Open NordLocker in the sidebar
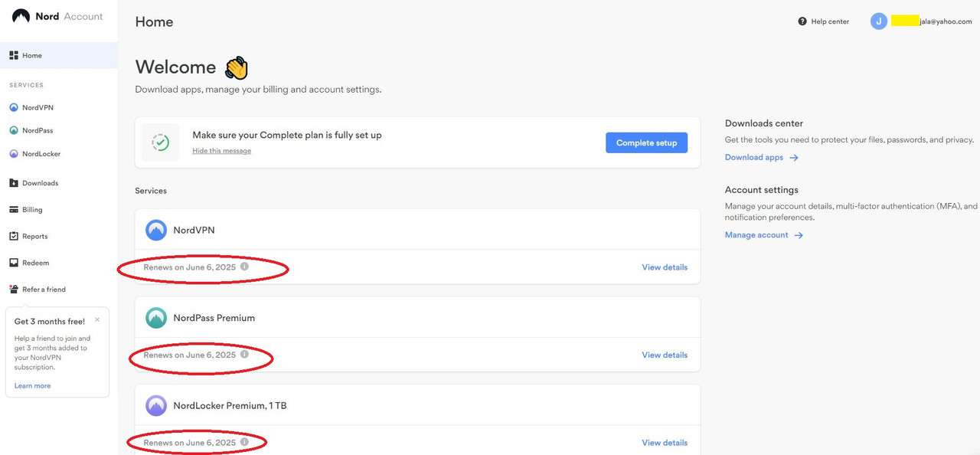This screenshot has width=980, height=455. tap(41, 154)
